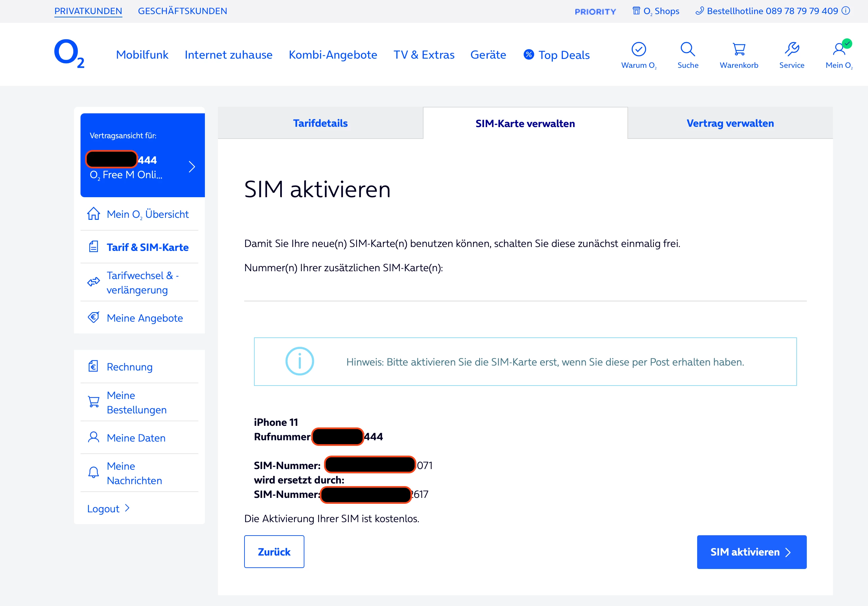Open the Mein O2 profile icon

click(x=839, y=49)
